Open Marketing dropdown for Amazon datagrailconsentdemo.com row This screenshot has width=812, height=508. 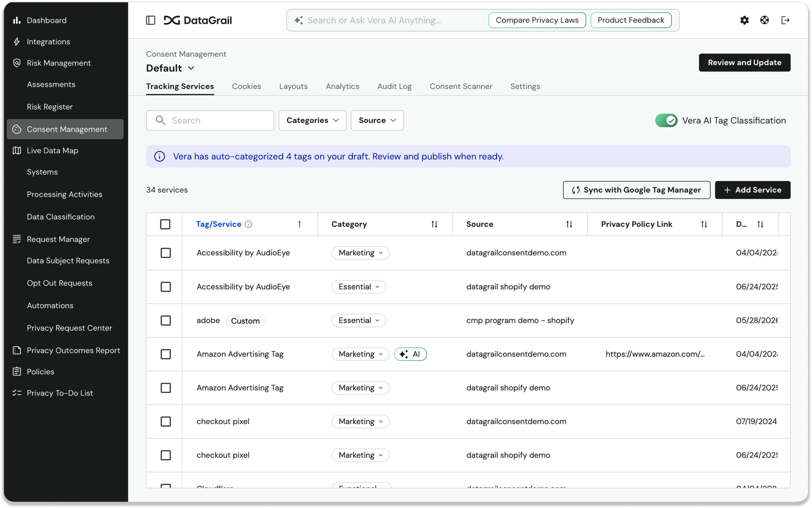[360, 354]
